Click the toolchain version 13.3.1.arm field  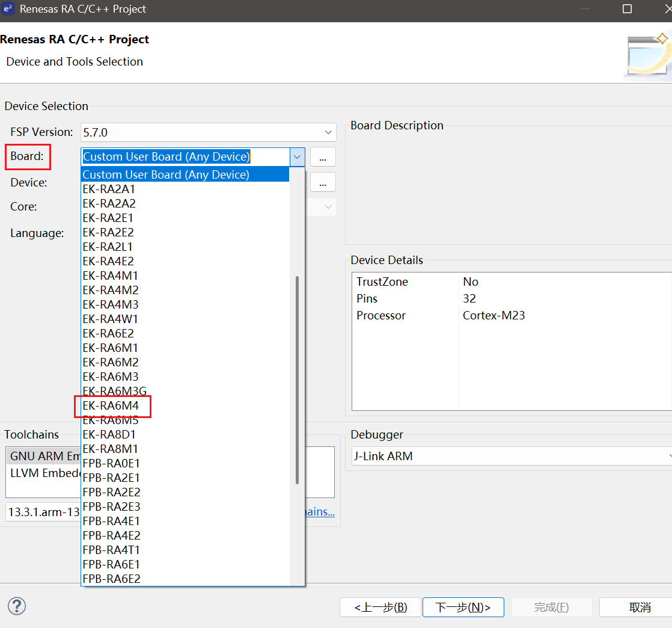(43, 512)
